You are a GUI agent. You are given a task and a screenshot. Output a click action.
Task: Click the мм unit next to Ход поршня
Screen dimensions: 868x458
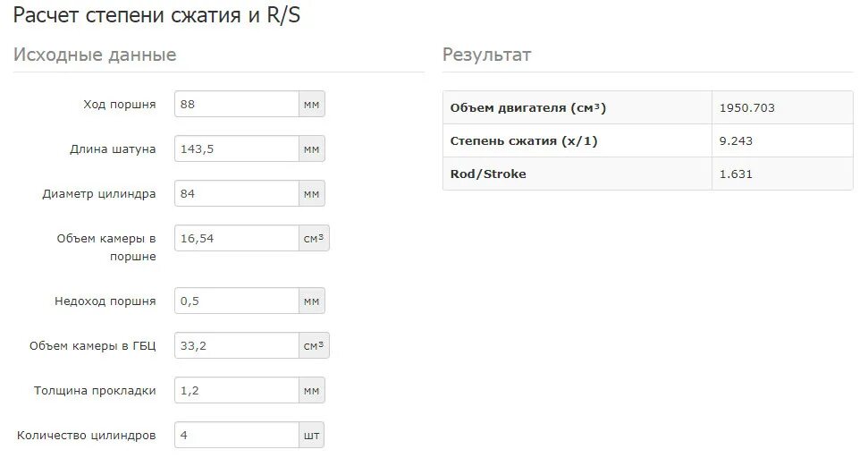click(x=312, y=104)
